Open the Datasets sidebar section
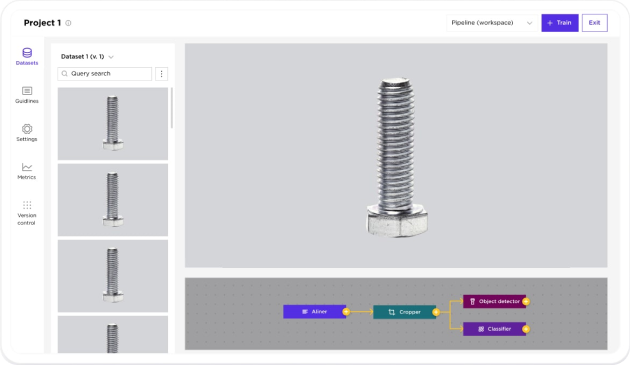This screenshot has width=630, height=365. click(27, 56)
